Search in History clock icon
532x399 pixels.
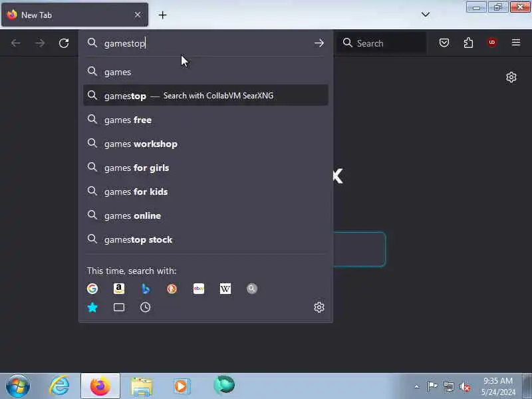pos(145,307)
